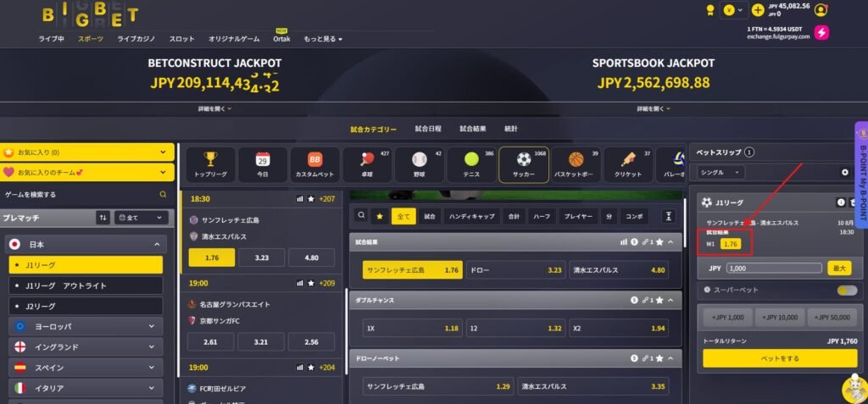This screenshot has width=868, height=404.
Task: Add +JPY 1,000 to stake
Action: pyautogui.click(x=727, y=318)
